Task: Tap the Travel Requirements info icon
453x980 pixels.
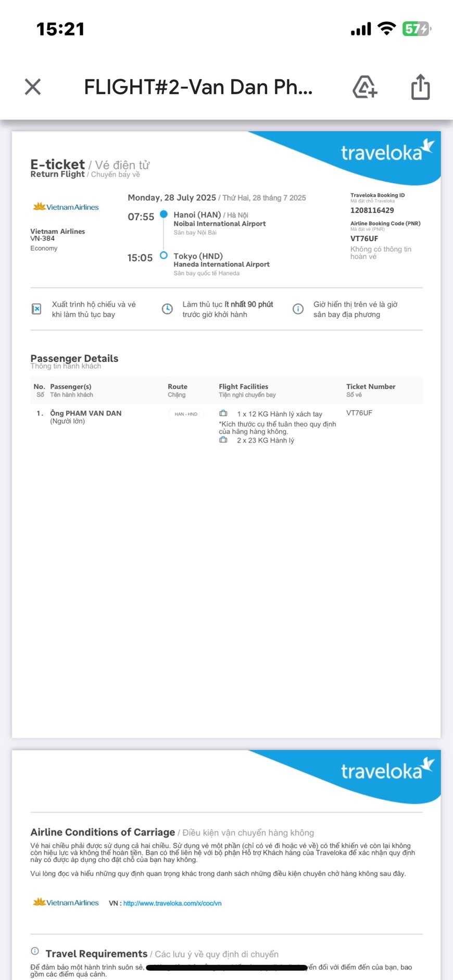Action: point(35,951)
